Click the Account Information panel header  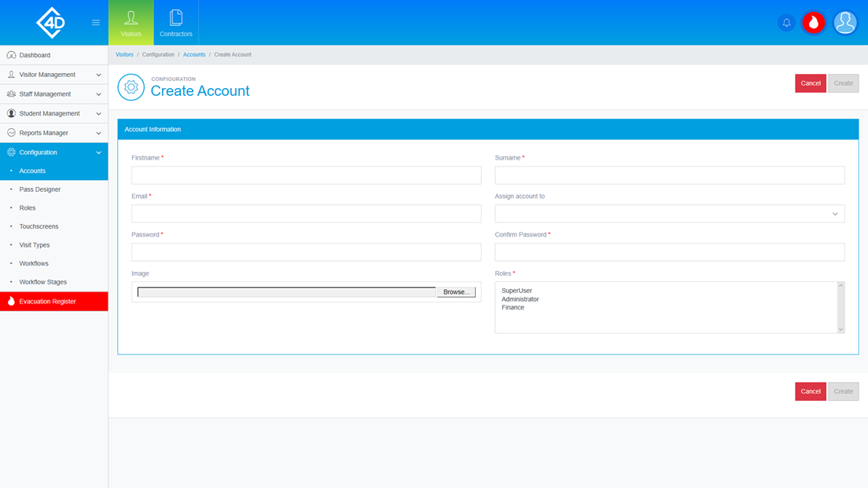(x=487, y=130)
